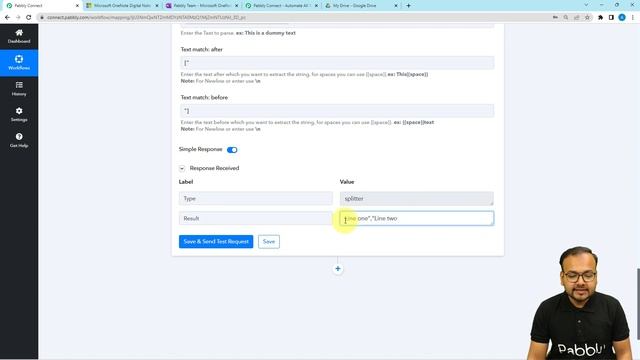Open the Chrome three-dot menu
Viewport: 640px width, 360px height.
point(633,17)
